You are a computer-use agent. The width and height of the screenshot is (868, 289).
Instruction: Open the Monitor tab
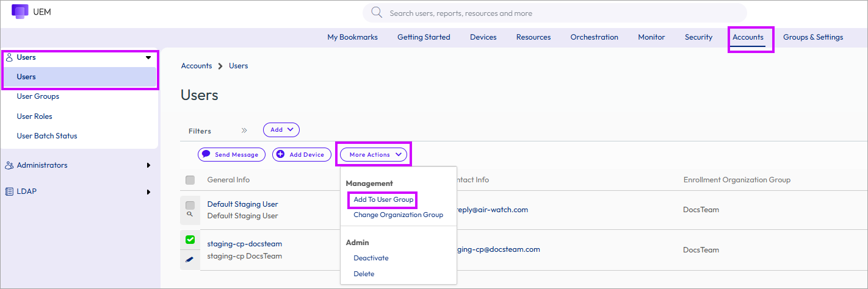(x=651, y=37)
